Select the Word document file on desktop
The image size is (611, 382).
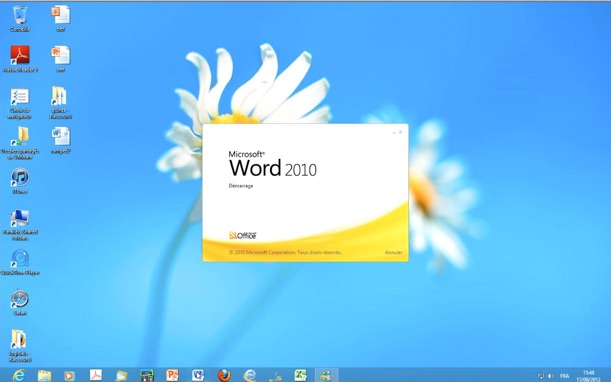pyautogui.click(x=61, y=140)
